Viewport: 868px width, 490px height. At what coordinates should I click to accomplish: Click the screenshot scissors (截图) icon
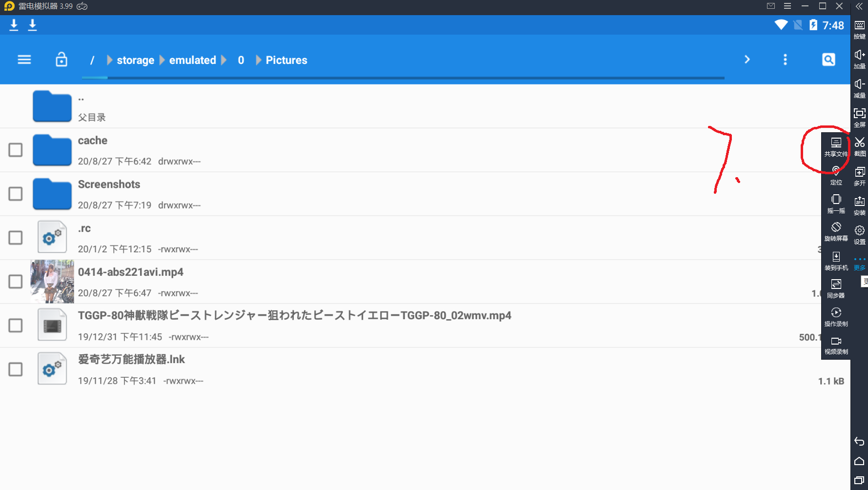click(860, 146)
